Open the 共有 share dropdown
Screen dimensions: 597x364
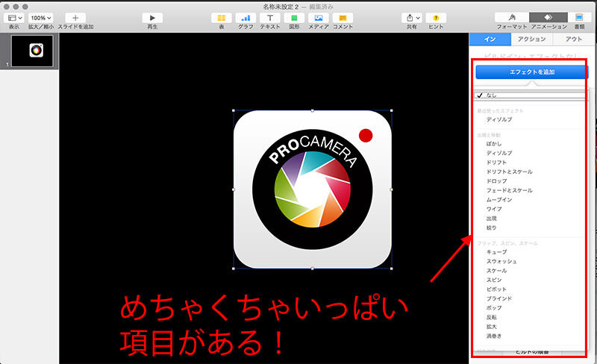412,18
